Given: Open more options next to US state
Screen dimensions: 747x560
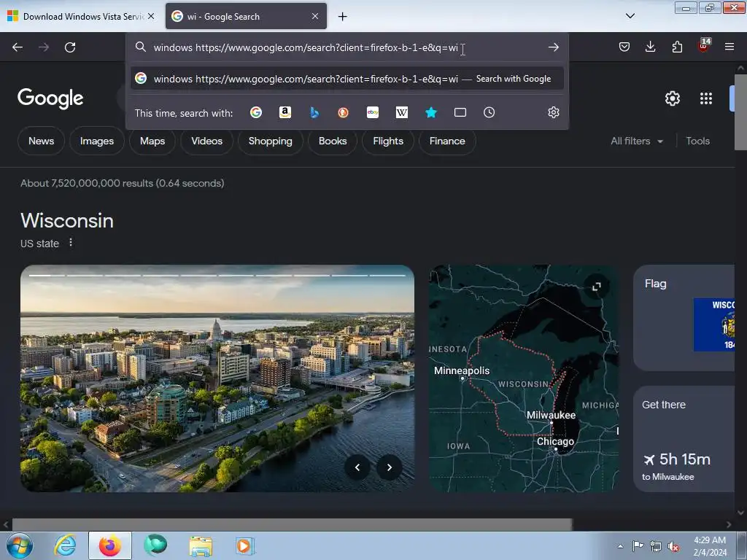Looking at the screenshot, I should (x=71, y=243).
